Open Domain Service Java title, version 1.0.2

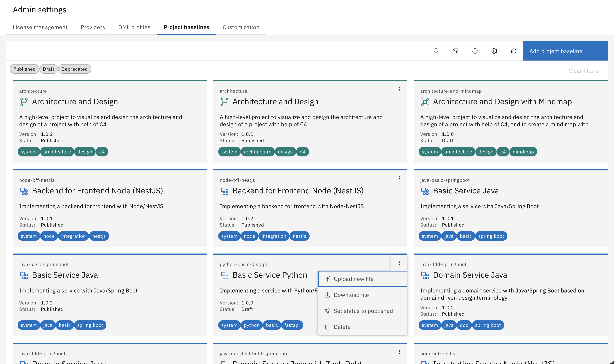click(x=470, y=275)
